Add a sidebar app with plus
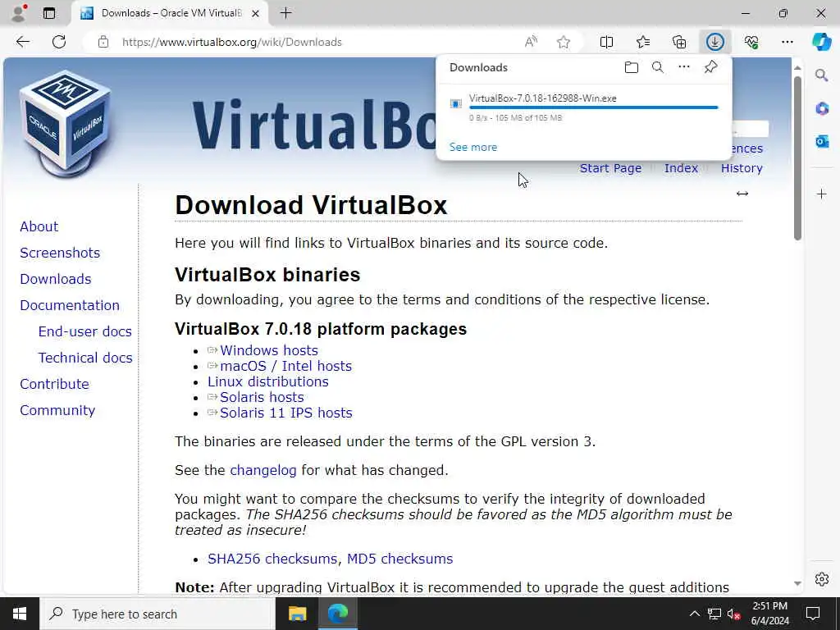This screenshot has width=840, height=630. click(x=822, y=194)
